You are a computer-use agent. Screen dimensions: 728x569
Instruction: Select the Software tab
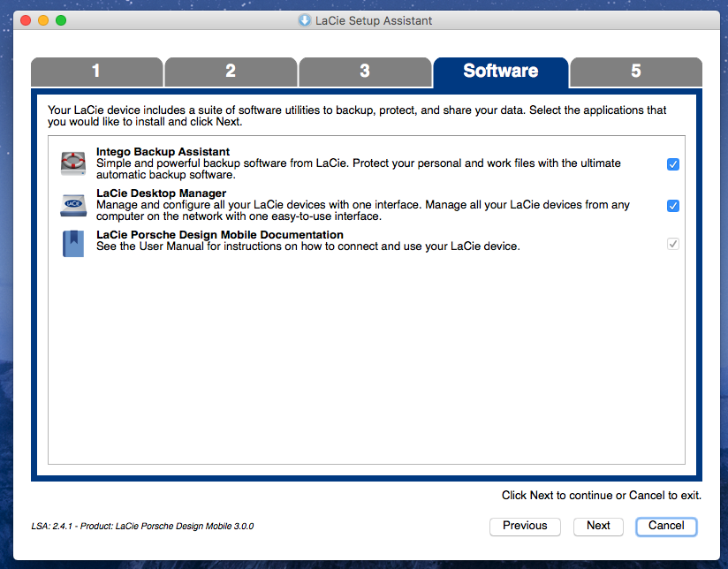pos(500,72)
